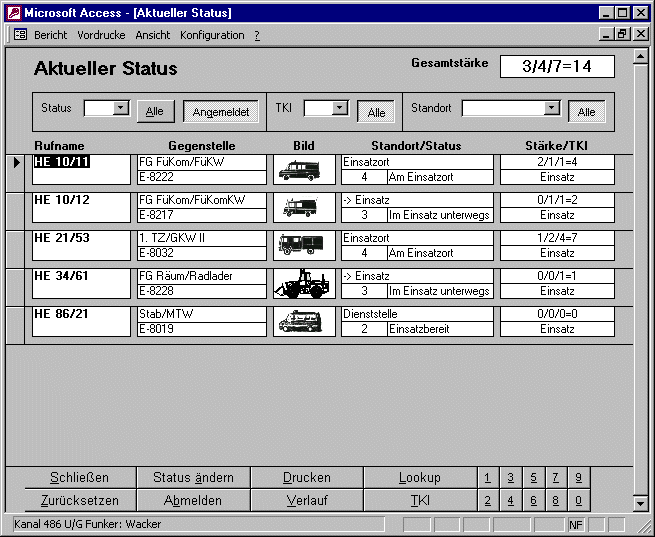
Task: Click the scrollbar up arrow
Action: pos(640,56)
